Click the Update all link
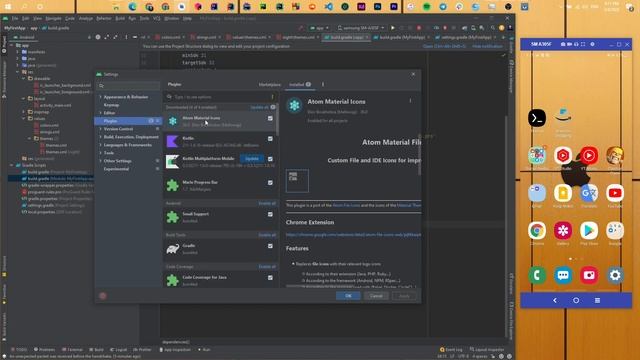The width and height of the screenshot is (640, 360). 260,107
